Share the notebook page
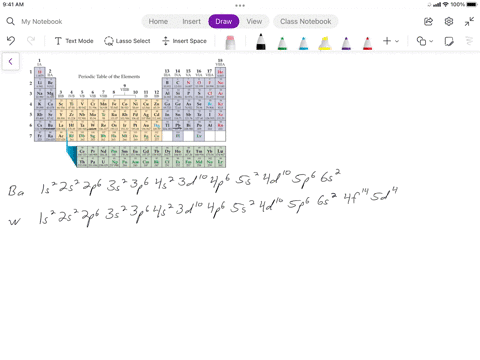Viewport: 480px width, 360px height. [x=428, y=22]
